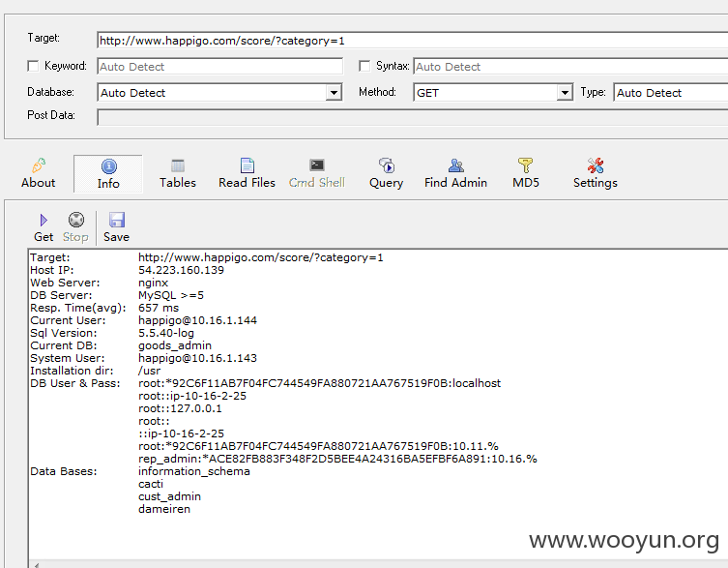Select the dameiren database entry
Viewport: 728px width, 568px height.
[x=164, y=509]
